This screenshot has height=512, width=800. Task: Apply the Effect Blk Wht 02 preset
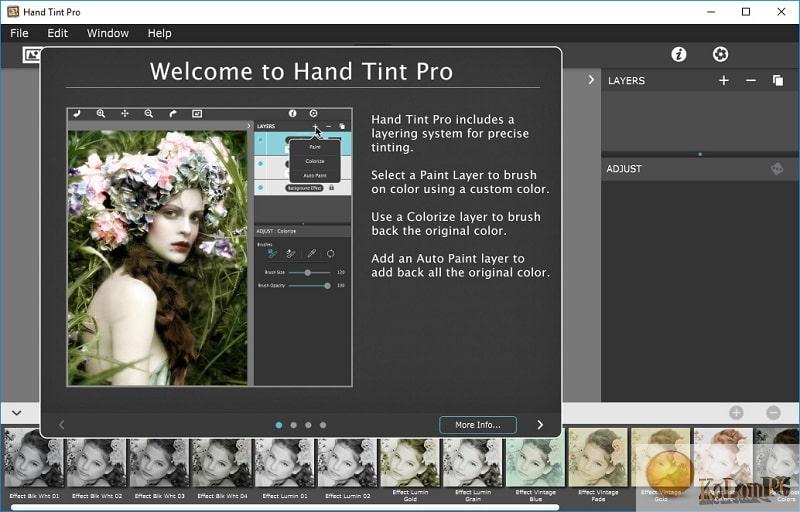point(97,464)
